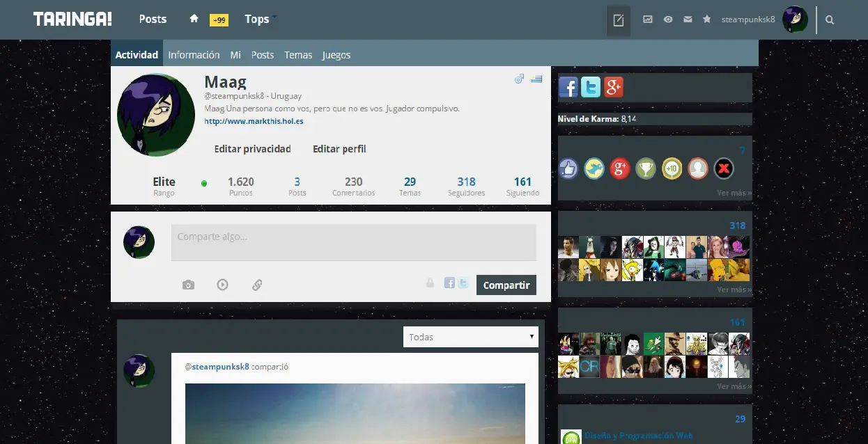The image size is (868, 444).
Task: Click Ver más under 161 following
Action: [734, 386]
